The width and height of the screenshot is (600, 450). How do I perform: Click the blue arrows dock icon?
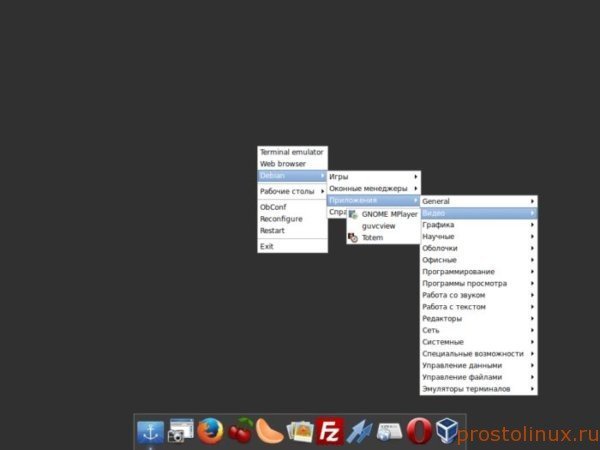coord(359,432)
